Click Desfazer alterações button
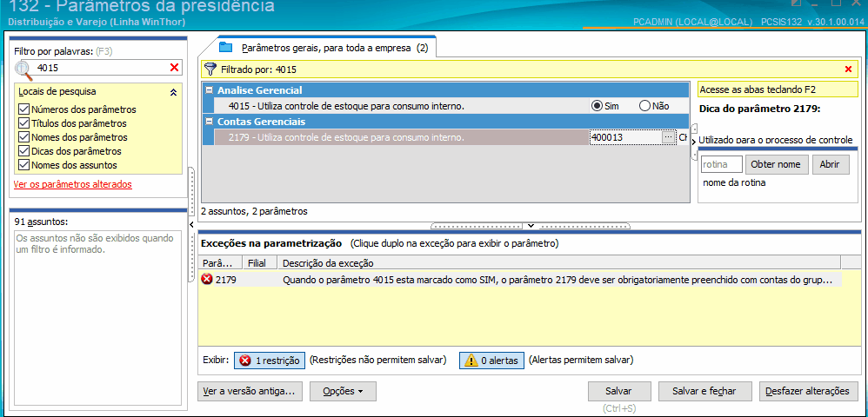This screenshot has height=417, width=868. 807,391
